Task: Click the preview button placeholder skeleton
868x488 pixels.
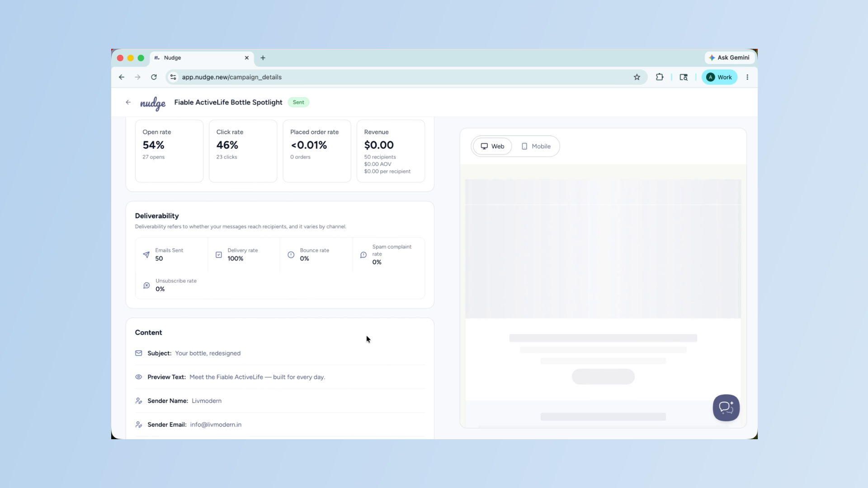Action: (x=603, y=376)
